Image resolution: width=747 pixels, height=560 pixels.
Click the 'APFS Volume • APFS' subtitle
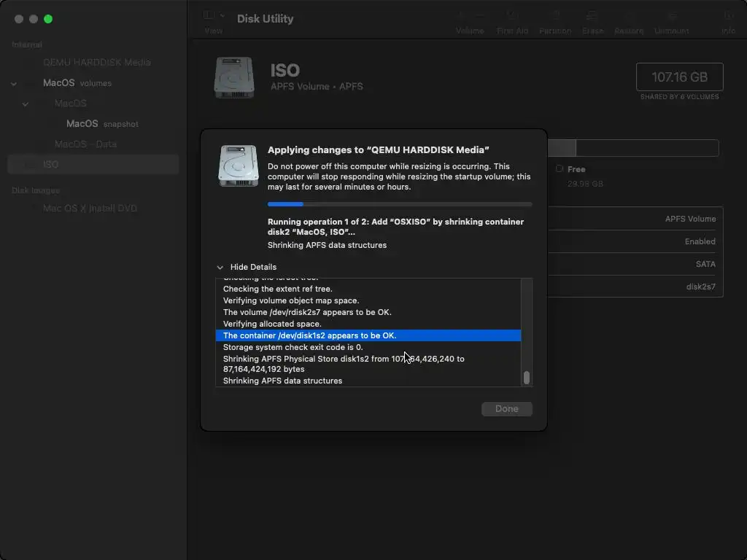[x=317, y=86]
